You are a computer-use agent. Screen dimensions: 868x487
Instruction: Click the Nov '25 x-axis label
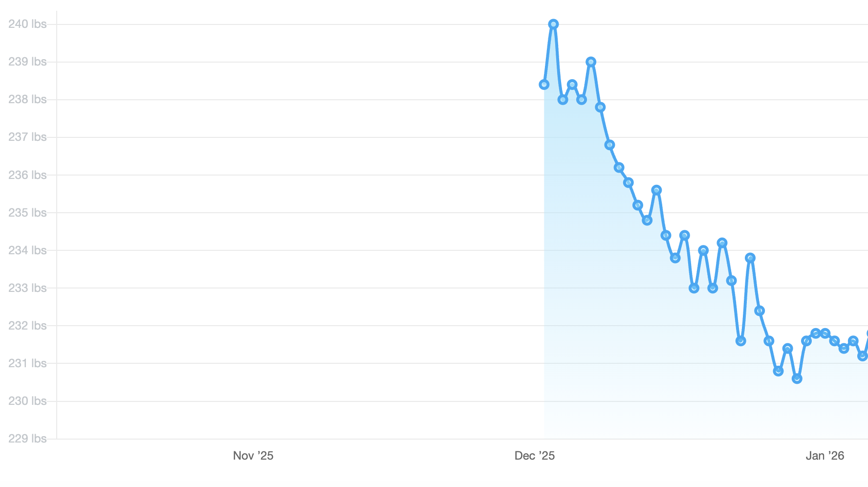(x=253, y=456)
